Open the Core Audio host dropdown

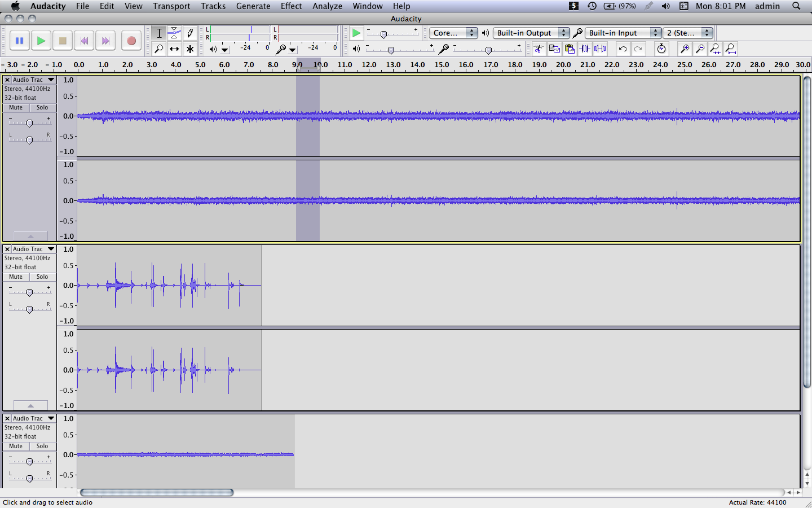click(453, 33)
